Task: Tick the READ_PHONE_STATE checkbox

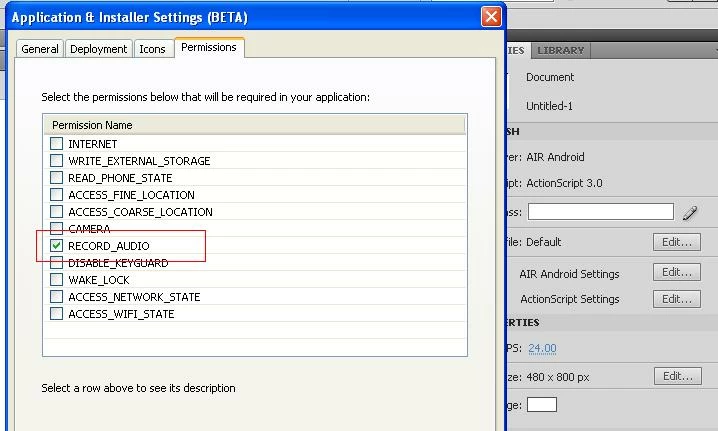Action: coord(56,177)
